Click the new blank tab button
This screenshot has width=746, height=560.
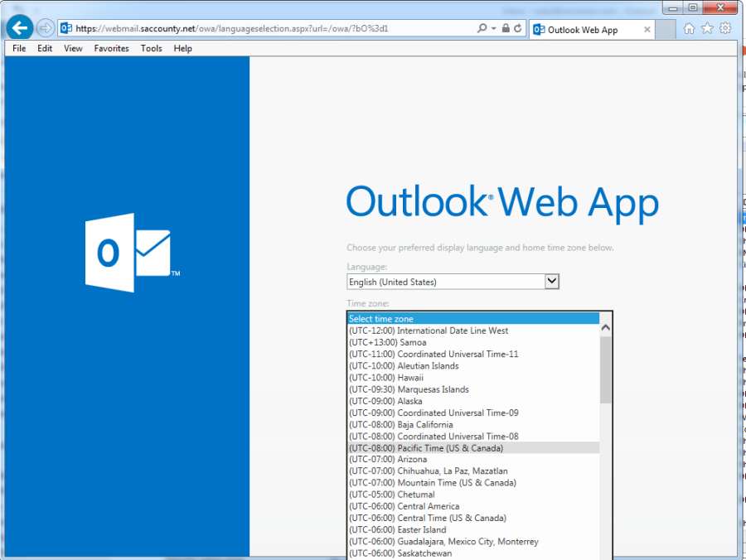point(666,30)
